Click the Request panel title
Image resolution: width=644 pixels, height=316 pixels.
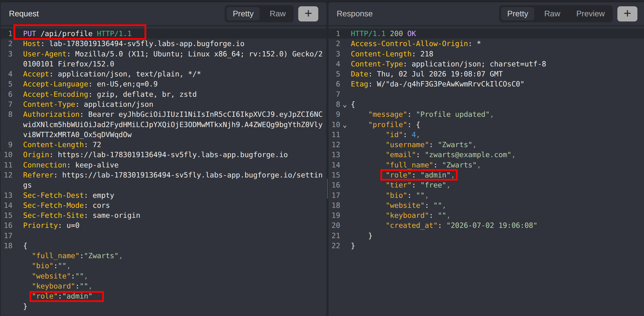[24, 14]
